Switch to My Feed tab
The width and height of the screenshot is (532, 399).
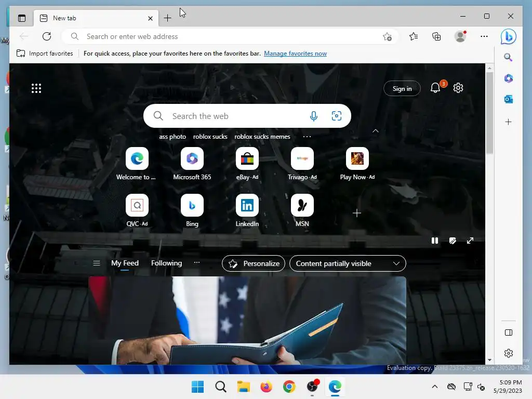[125, 263]
